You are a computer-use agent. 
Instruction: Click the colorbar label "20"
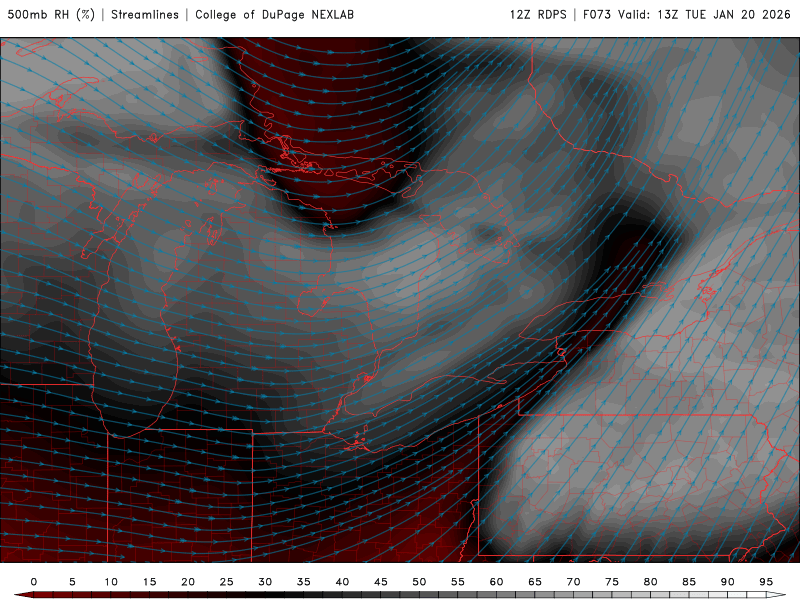pos(188,582)
